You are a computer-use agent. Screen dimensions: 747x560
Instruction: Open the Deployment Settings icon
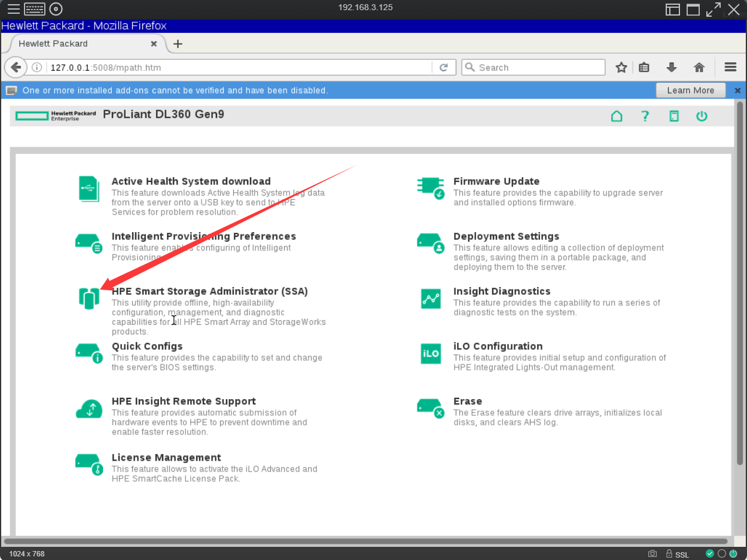pyautogui.click(x=431, y=243)
